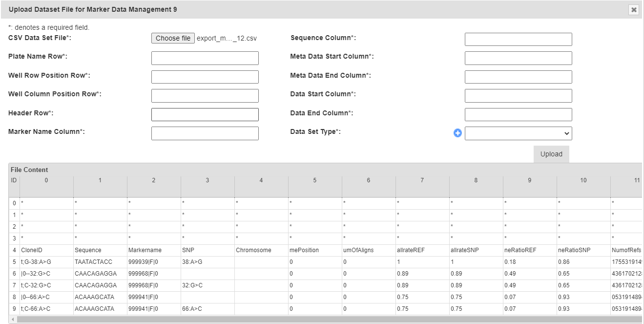Focus the Plate Name Row field
This screenshot has width=644, height=324.
pos(205,58)
